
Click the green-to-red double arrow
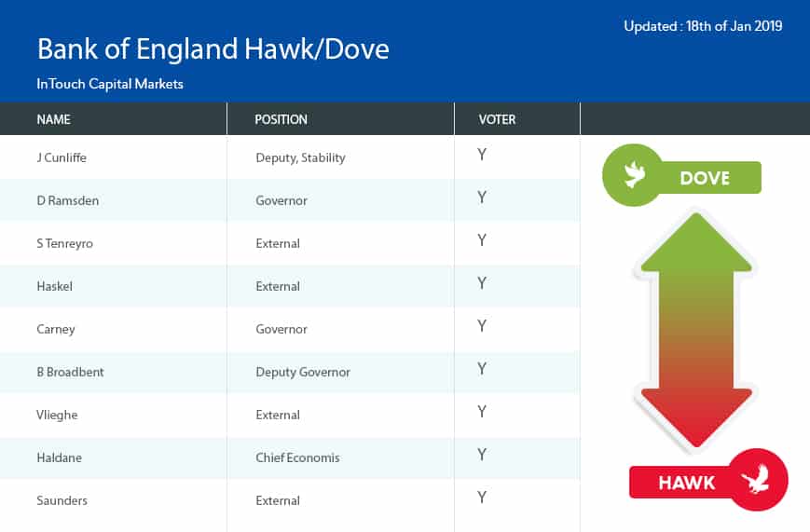click(x=693, y=330)
